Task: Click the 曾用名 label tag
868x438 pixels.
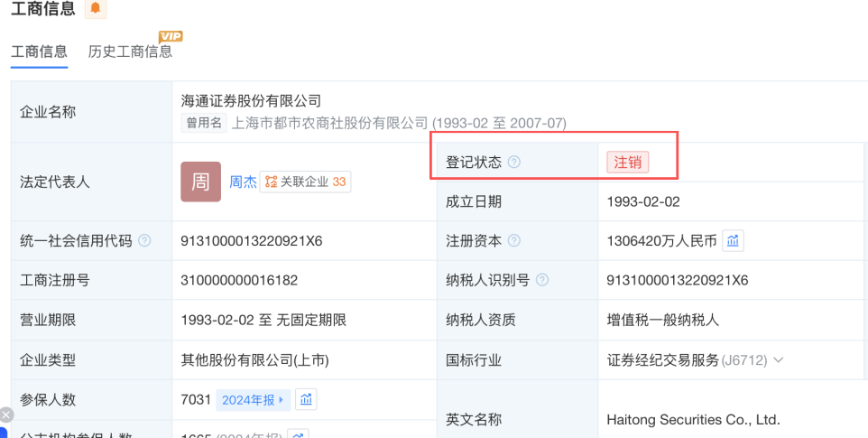Action: [x=204, y=123]
